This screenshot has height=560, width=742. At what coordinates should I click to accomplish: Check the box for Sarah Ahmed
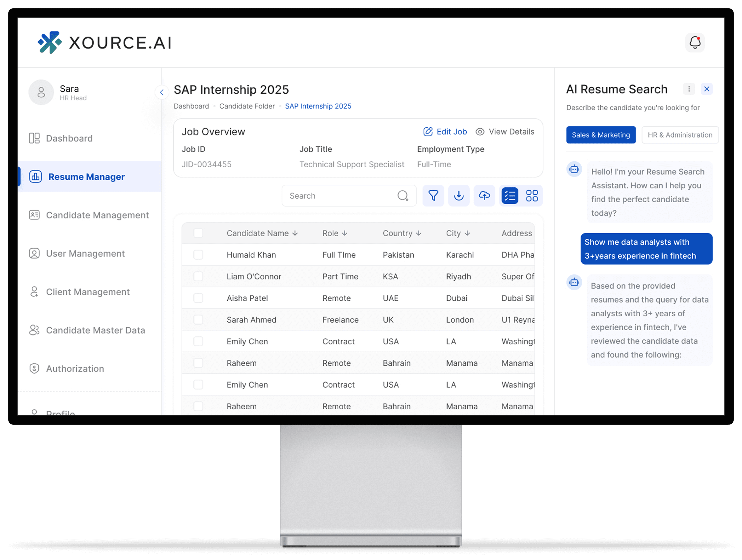pos(198,320)
